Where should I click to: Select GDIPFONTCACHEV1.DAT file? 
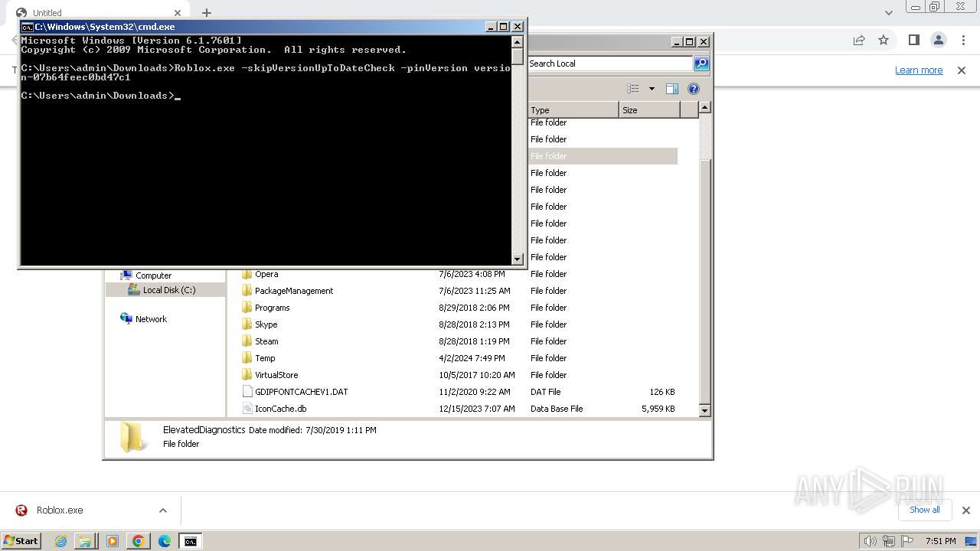[301, 392]
